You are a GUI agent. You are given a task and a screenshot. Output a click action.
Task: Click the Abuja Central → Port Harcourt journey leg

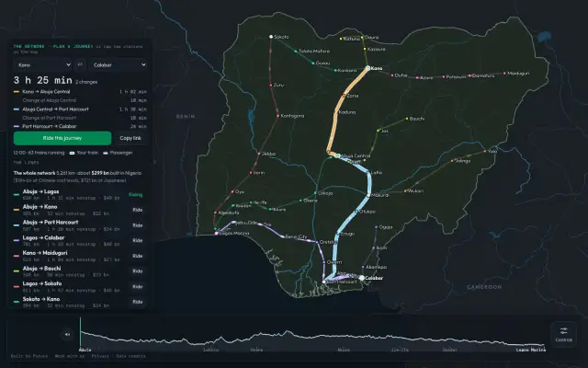(x=80, y=109)
